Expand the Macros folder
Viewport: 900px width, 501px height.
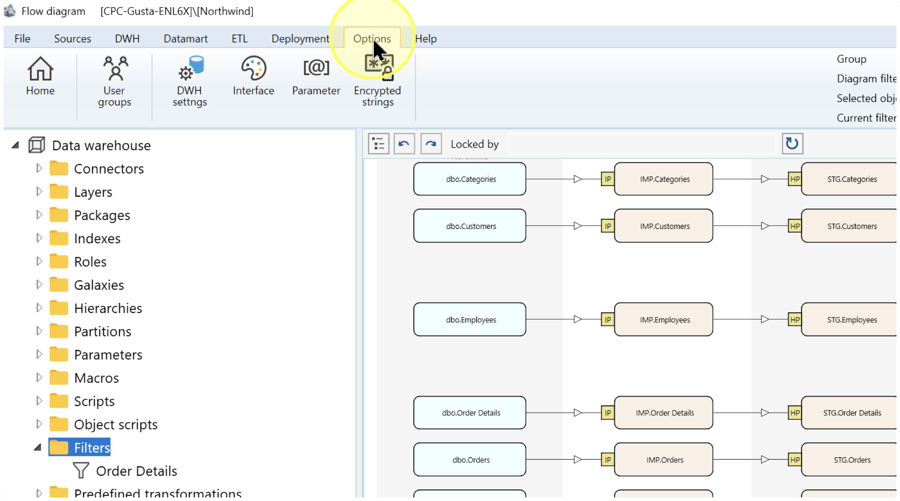click(38, 378)
